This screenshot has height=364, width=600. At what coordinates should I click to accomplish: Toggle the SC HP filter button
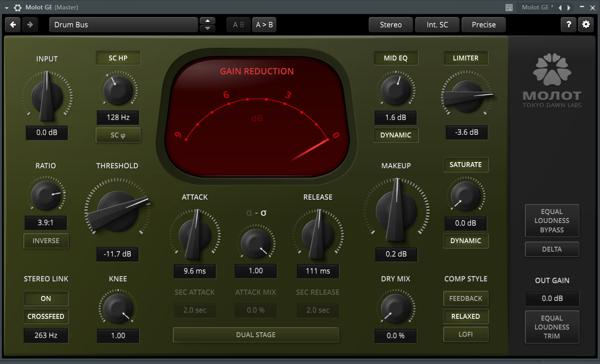[118, 58]
